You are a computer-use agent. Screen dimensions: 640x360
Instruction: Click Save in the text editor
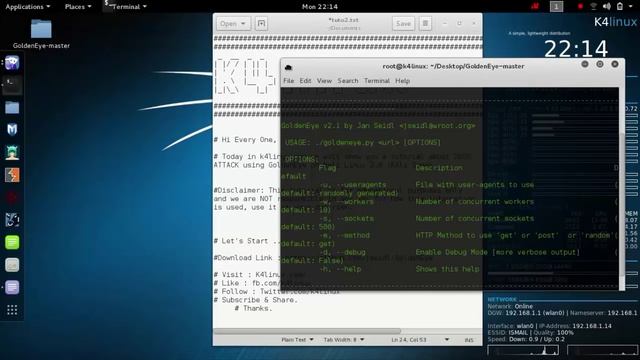403,24
